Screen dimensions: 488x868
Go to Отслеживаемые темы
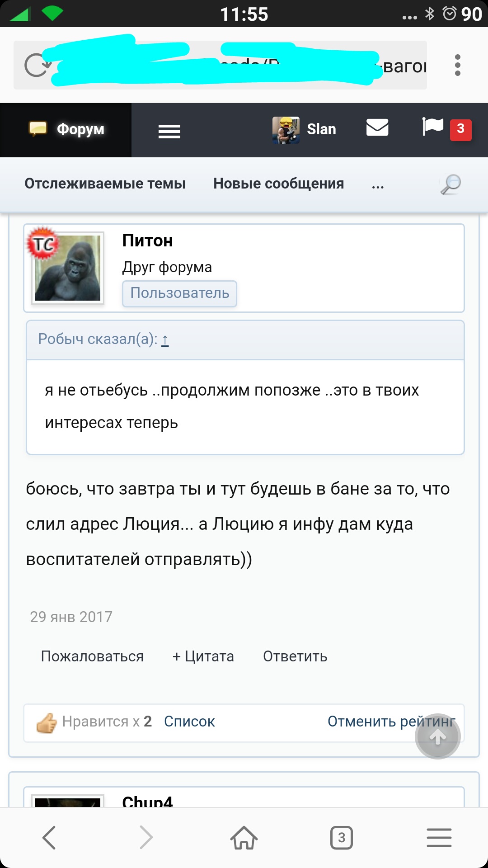click(x=105, y=184)
